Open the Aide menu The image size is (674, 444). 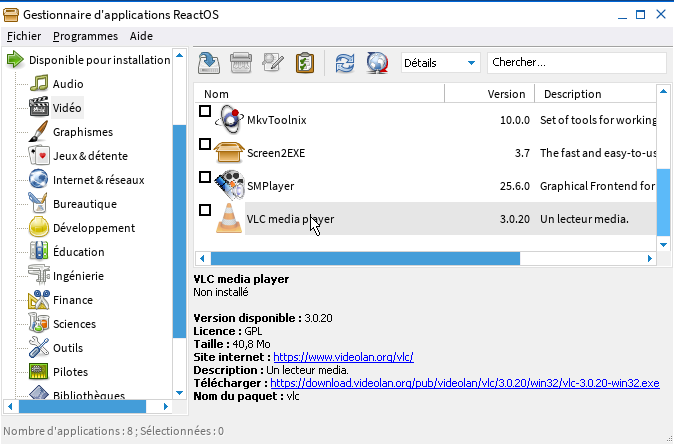pos(141,35)
